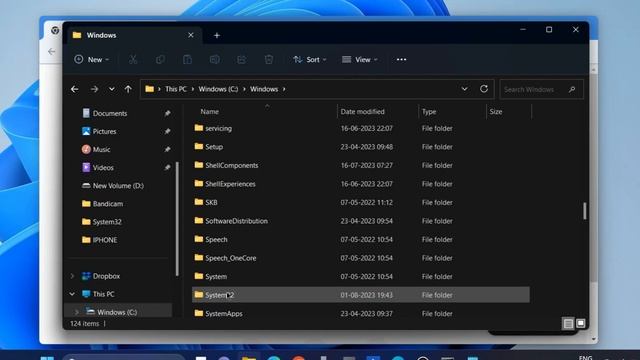Click the Windows breadcrumb segment
The height and width of the screenshot is (360, 640).
pyautogui.click(x=264, y=89)
